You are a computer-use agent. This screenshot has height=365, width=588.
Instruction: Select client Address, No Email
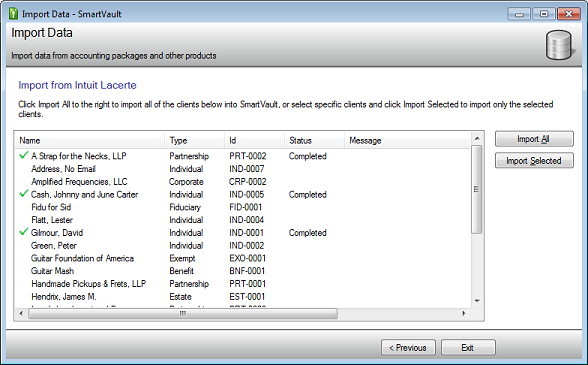tap(63, 169)
